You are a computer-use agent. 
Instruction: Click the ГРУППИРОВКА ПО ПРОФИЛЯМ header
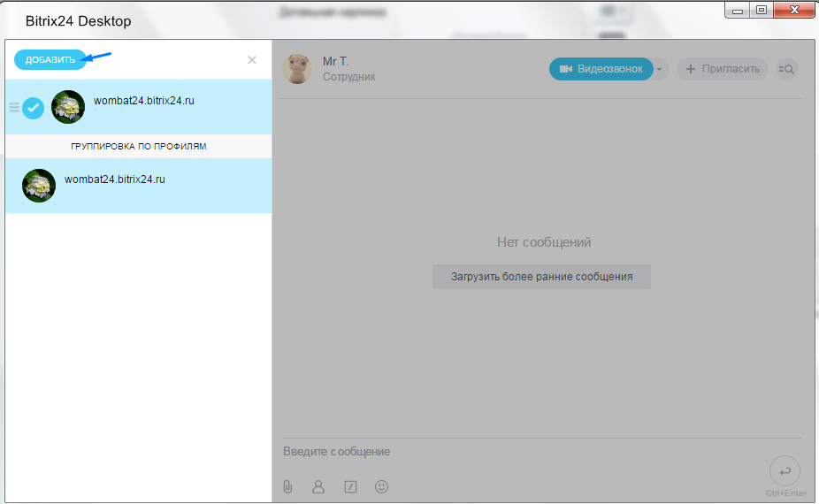point(138,147)
